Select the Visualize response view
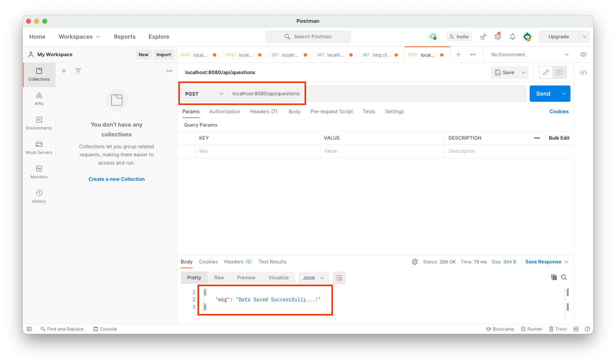The width and height of the screenshot is (616, 364). [x=278, y=278]
